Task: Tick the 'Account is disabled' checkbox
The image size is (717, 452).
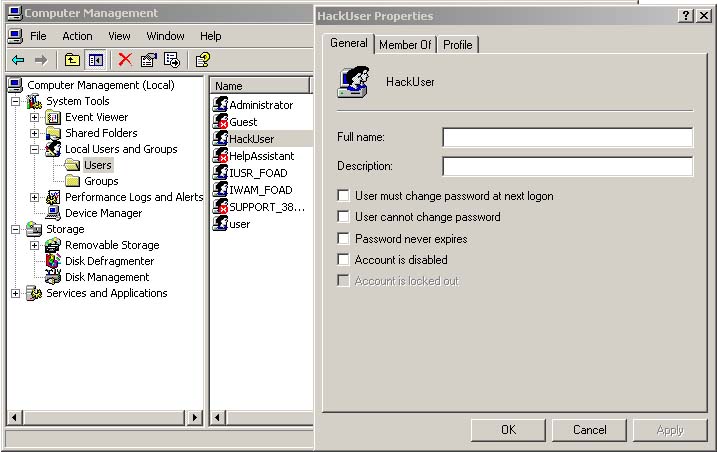Action: 344,260
